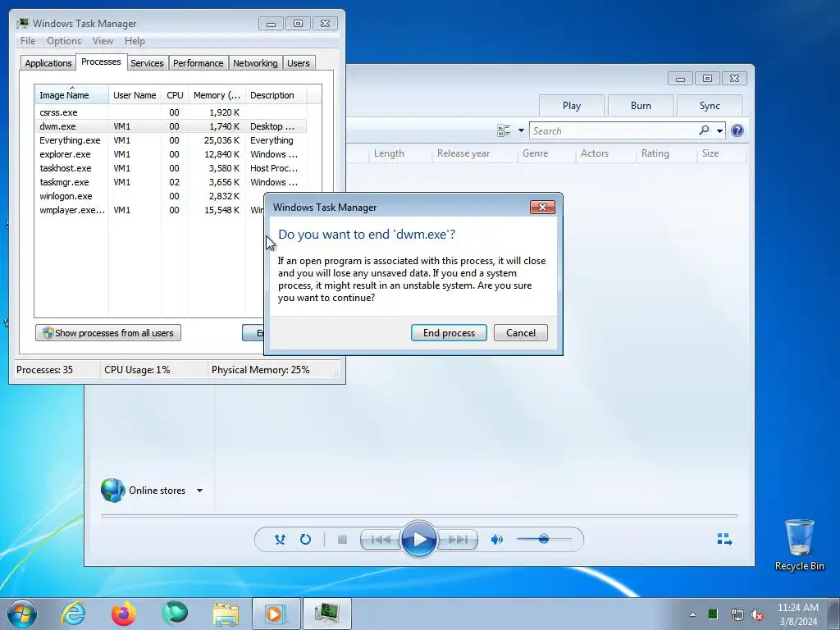Switch to the Applications tab
Screen dimensions: 840x630
(x=48, y=63)
